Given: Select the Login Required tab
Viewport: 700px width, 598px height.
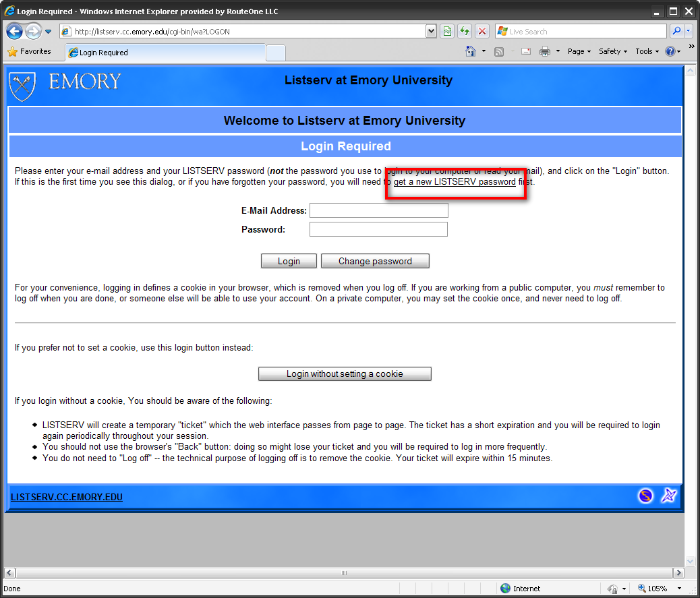Looking at the screenshot, I should click(165, 52).
